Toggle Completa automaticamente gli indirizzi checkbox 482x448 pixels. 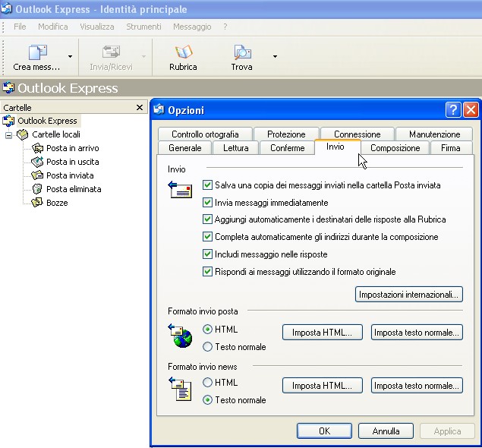tap(207, 236)
